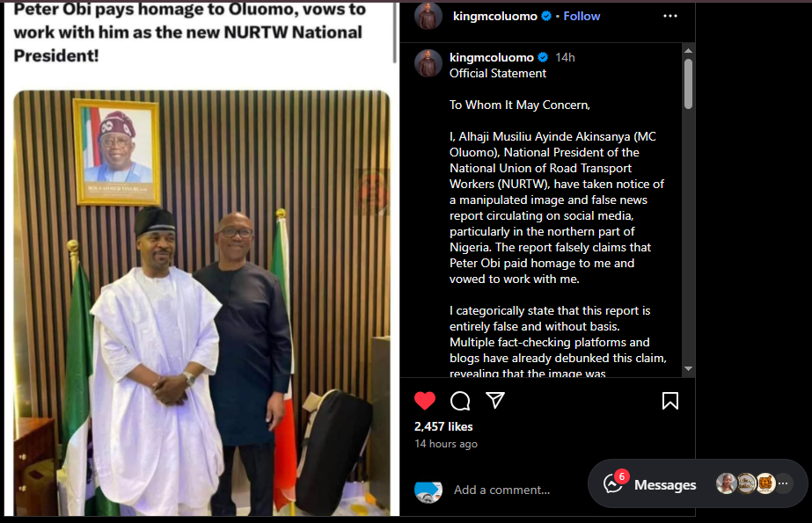Open the post's 14 hours ago timestamp
Screen dimensions: 812x523
445,444
